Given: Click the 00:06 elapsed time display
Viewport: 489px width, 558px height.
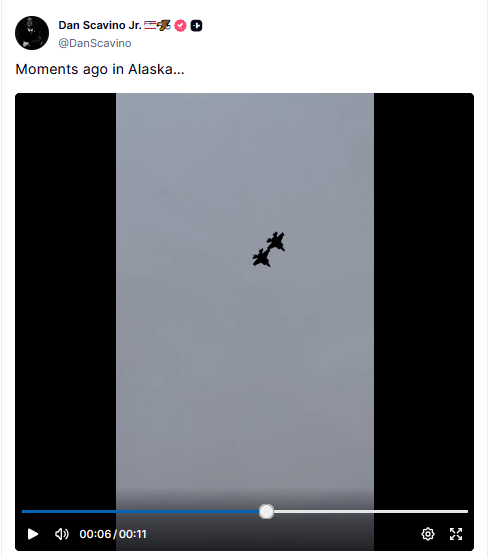Looking at the screenshot, I should click(95, 534).
